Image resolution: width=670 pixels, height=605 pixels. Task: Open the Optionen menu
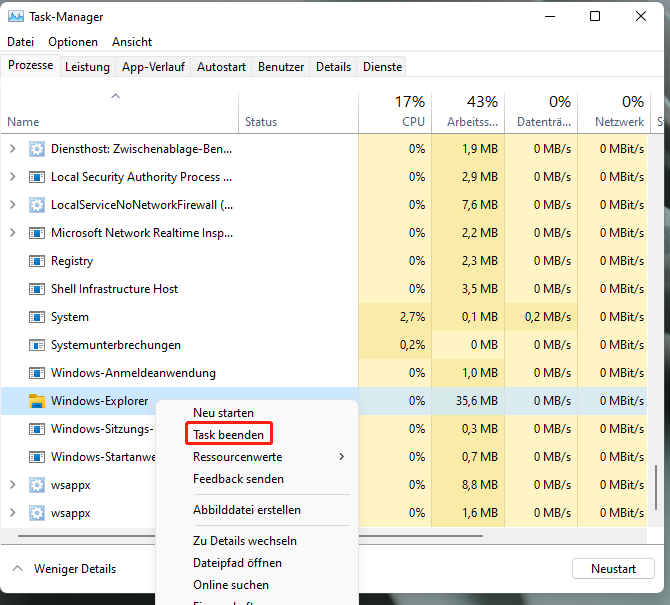73,42
